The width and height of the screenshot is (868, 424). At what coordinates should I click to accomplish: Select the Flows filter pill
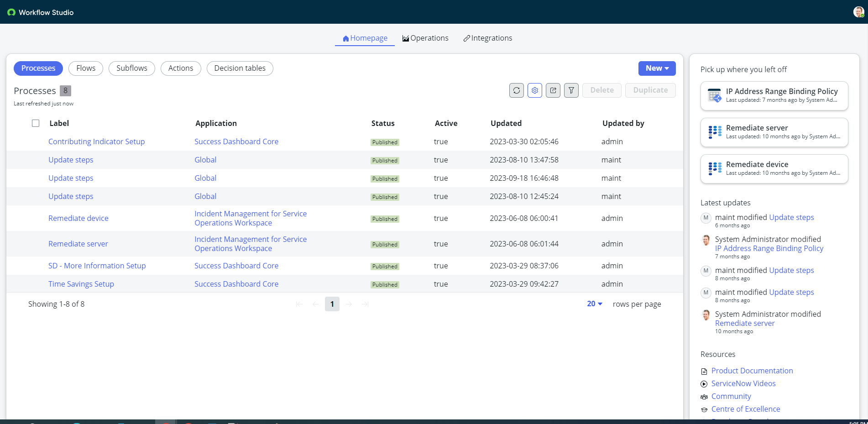click(x=86, y=68)
